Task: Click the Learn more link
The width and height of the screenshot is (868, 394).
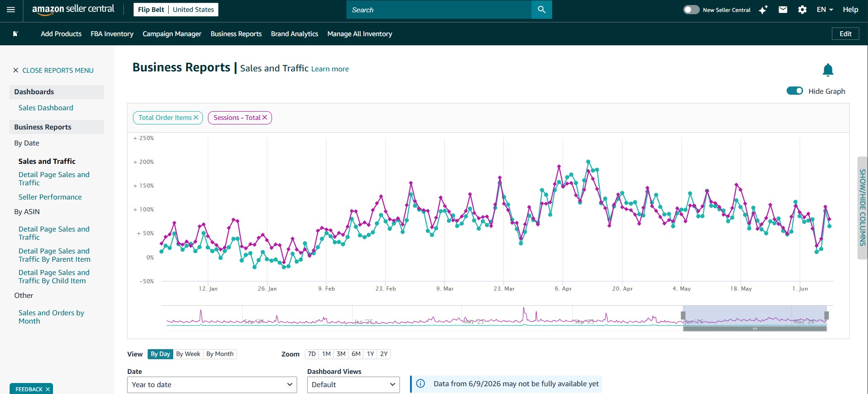Action: pyautogui.click(x=330, y=69)
